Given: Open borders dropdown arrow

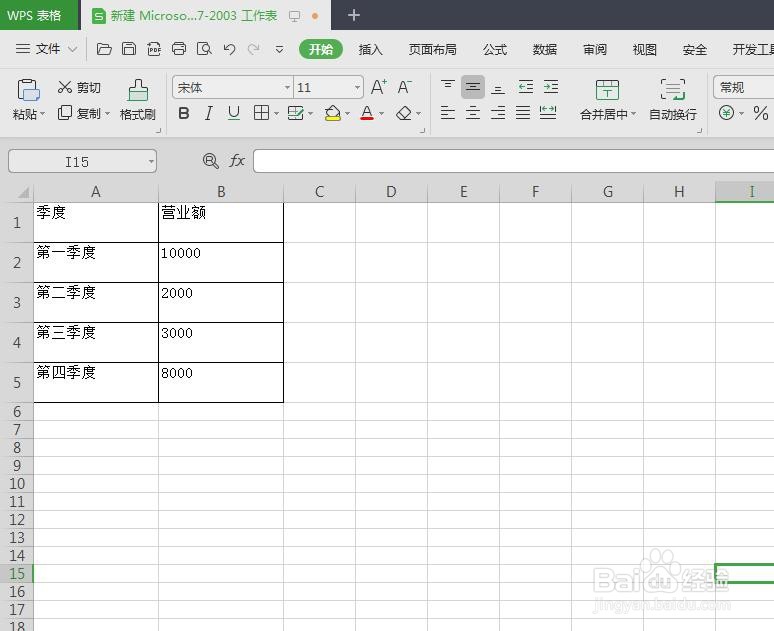Looking at the screenshot, I should pos(276,114).
